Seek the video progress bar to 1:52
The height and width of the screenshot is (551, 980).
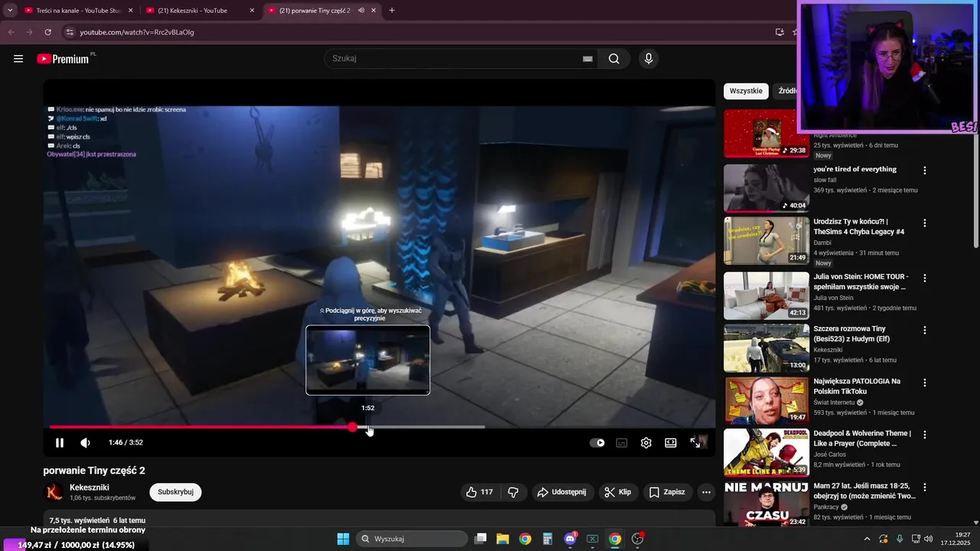pyautogui.click(x=368, y=427)
